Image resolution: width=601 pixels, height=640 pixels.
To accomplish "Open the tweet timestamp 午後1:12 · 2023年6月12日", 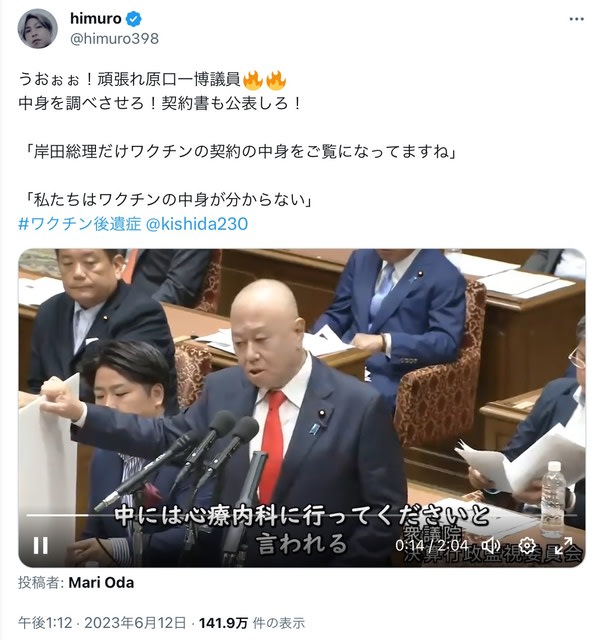I will pos(102,623).
